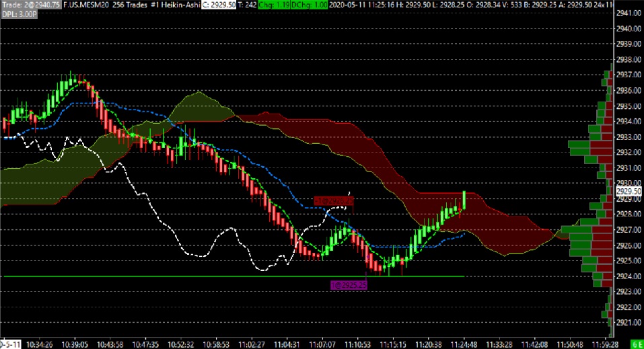Click the highlighted 'C: 2929.50' close value

pos(219,5)
